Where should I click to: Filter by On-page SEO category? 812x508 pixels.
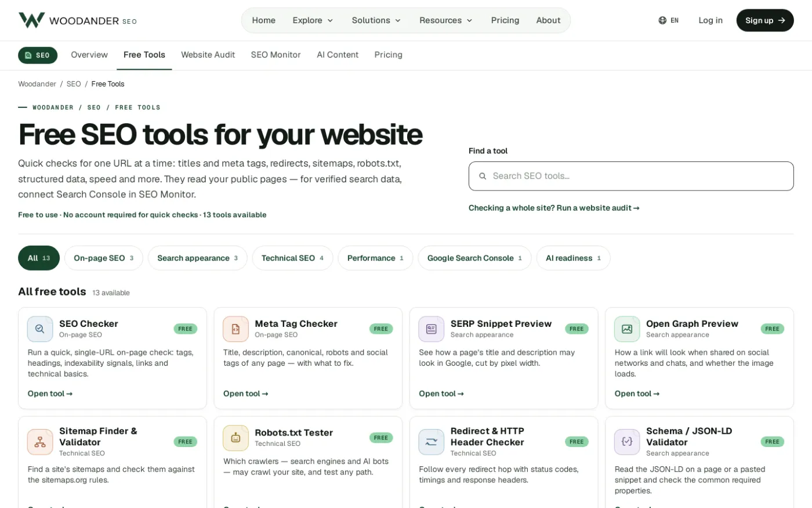[104, 258]
